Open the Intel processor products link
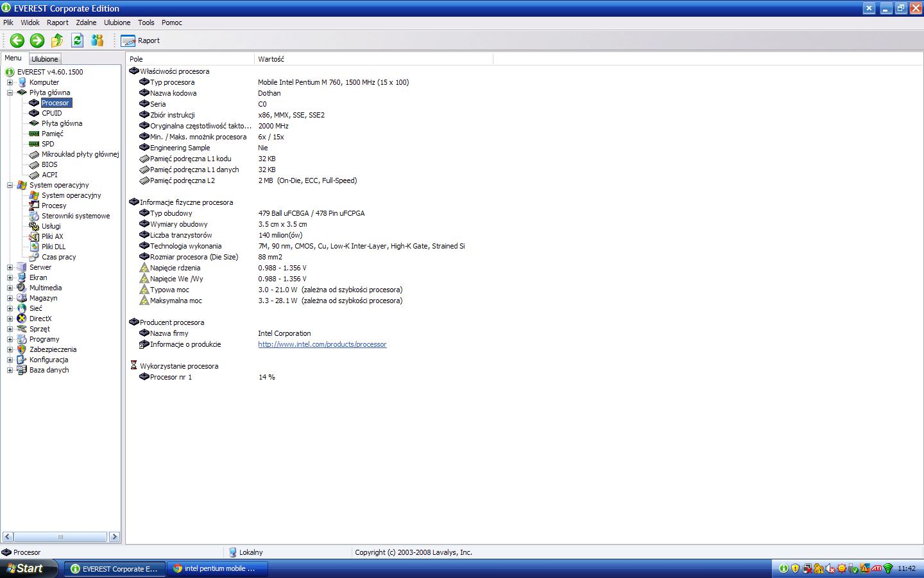This screenshot has width=924, height=578. [x=322, y=344]
